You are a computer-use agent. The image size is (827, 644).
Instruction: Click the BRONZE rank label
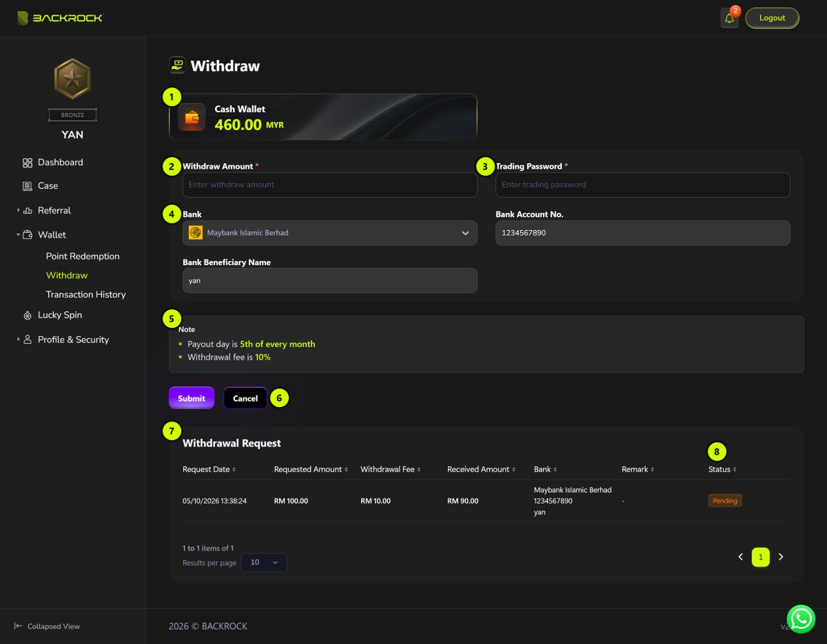pos(72,115)
